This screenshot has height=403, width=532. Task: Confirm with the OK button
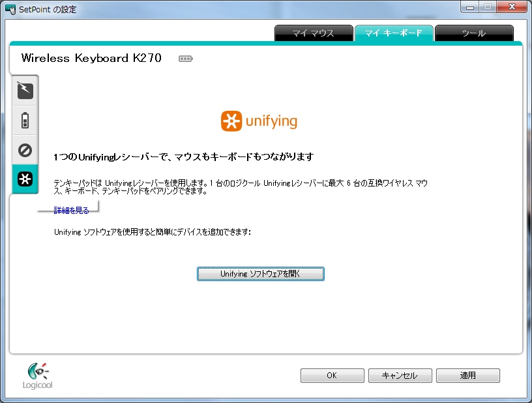pyautogui.click(x=332, y=376)
